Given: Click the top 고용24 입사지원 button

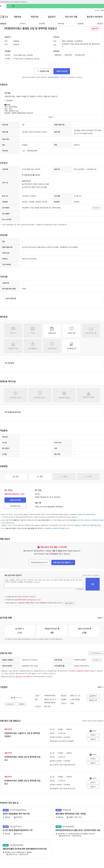Looking at the screenshot, I should pos(62,71).
